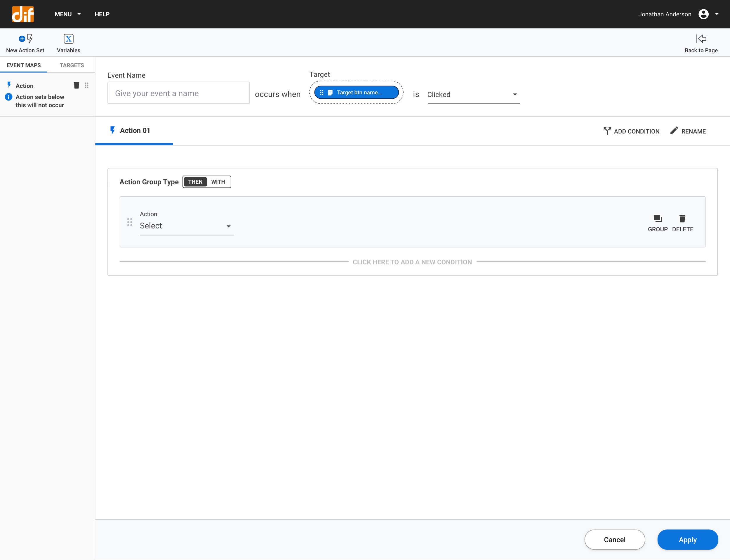Screen dimensions: 730x560
Task: Click here to add a new condition
Action: [x=412, y=262]
